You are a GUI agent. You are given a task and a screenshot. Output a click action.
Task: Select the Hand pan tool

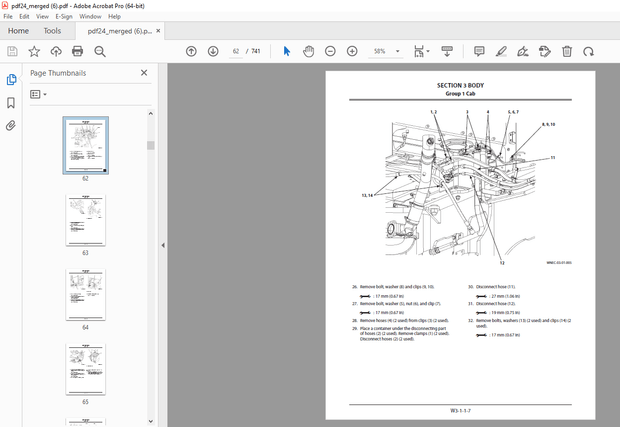308,51
